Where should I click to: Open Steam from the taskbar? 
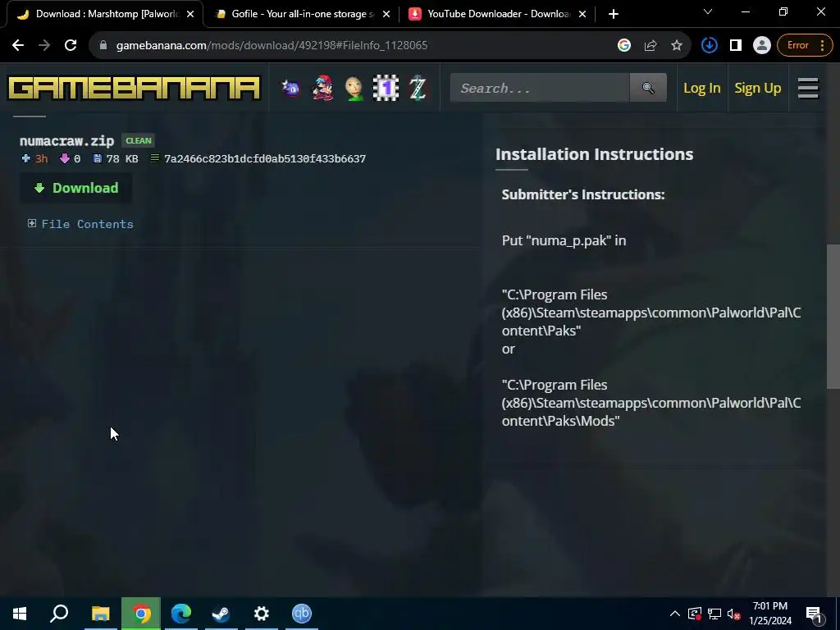pyautogui.click(x=221, y=614)
